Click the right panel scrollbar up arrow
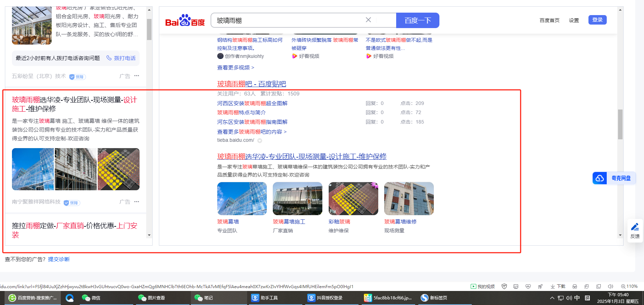 (x=620, y=10)
